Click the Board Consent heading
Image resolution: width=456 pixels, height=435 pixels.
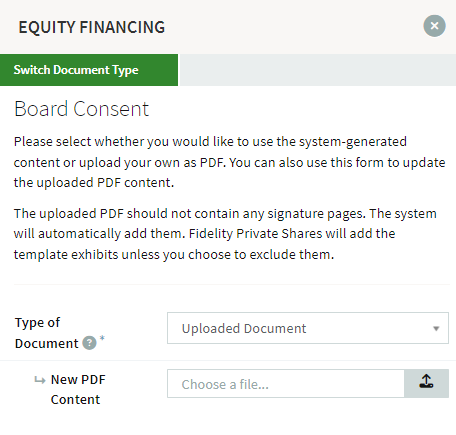pyautogui.click(x=81, y=109)
